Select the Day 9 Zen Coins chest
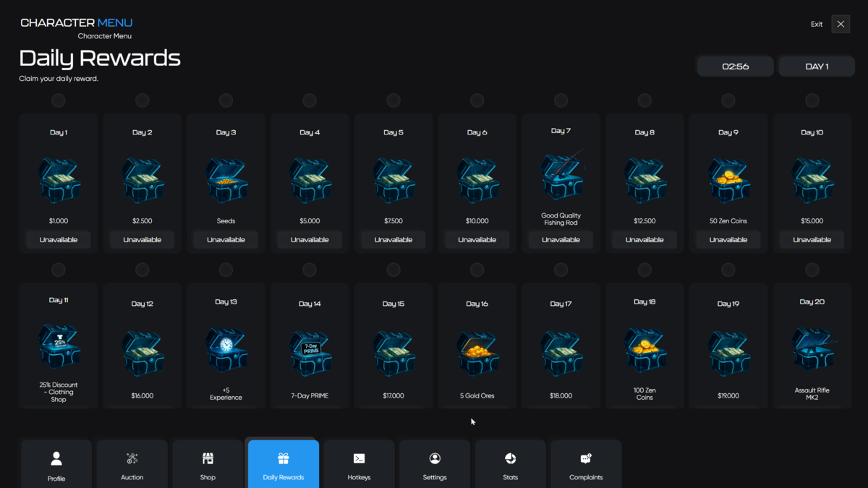This screenshot has width=868, height=488. tap(728, 181)
